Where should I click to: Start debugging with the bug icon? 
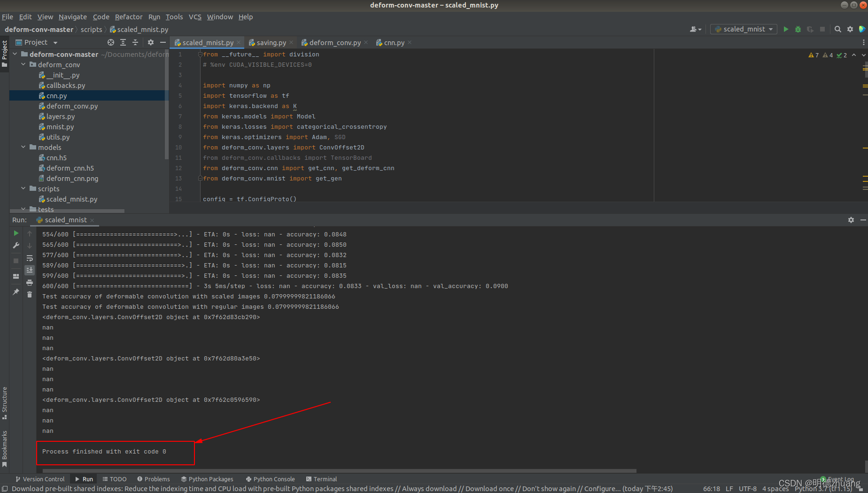point(798,29)
